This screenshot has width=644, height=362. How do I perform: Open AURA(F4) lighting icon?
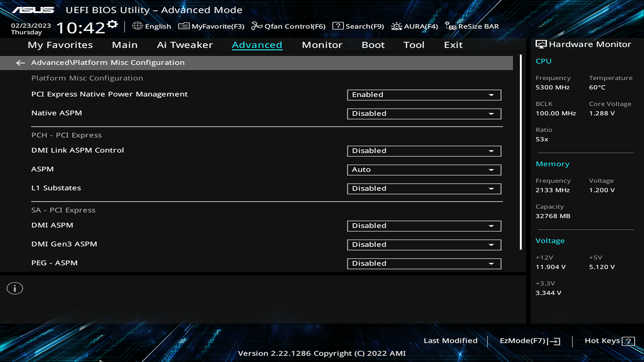click(396, 26)
